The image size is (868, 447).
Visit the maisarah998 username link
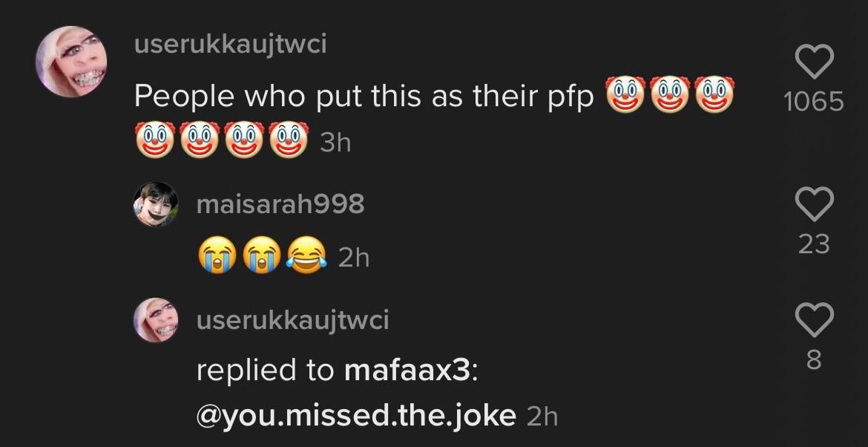click(280, 203)
